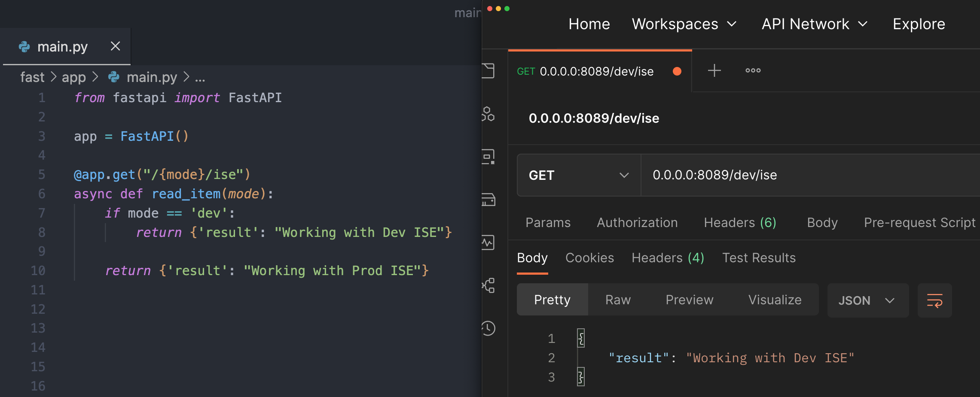Open the Collections sidebar icon
Viewport: 980px width, 397px height.
click(488, 71)
